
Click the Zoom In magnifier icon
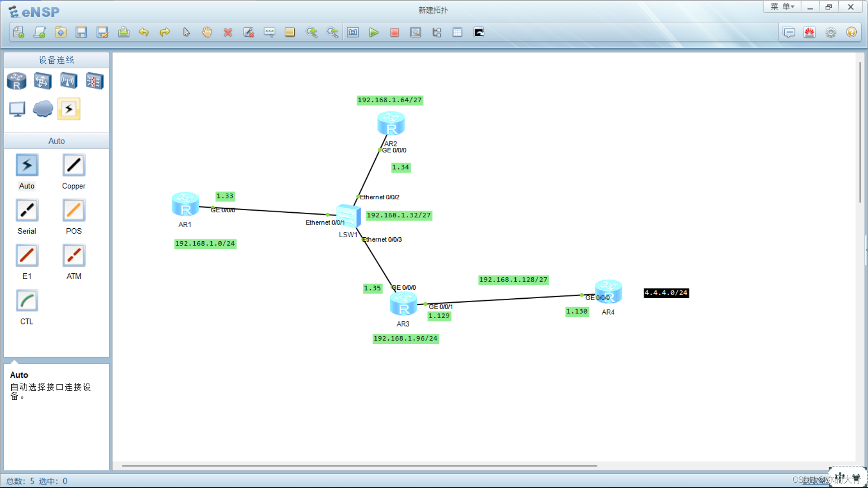coord(311,32)
